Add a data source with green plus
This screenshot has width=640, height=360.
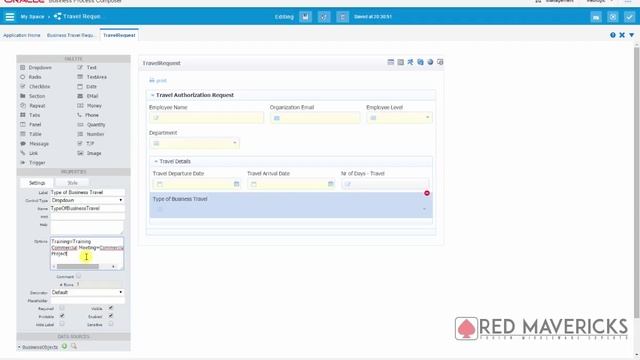(x=64, y=347)
